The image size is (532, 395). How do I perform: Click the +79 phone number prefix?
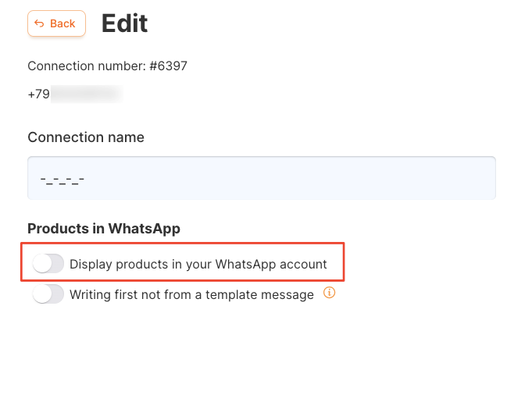pos(38,94)
